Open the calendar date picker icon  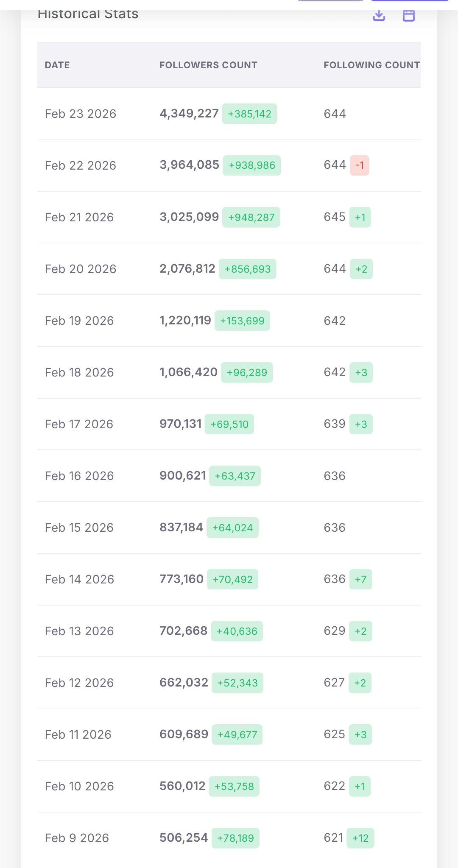pyautogui.click(x=408, y=16)
